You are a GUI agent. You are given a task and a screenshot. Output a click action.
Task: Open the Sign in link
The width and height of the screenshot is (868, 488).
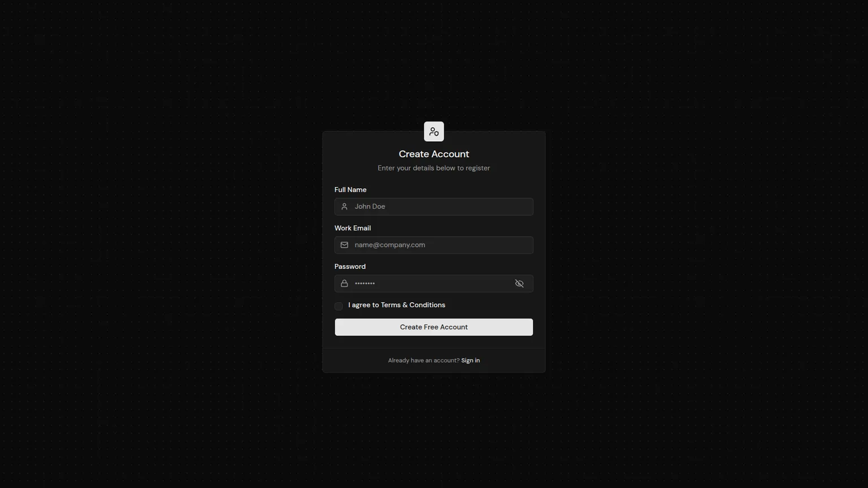click(470, 360)
